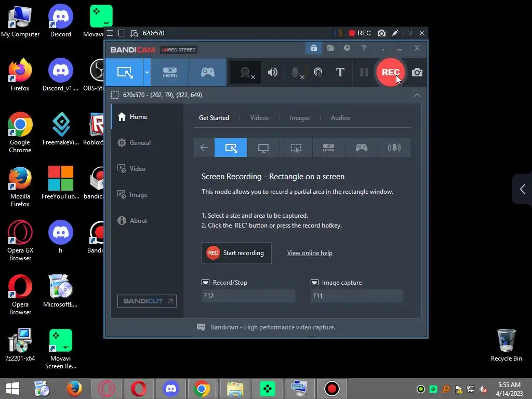Click the Bandicut link button
532x399 pixels.
[x=147, y=301]
